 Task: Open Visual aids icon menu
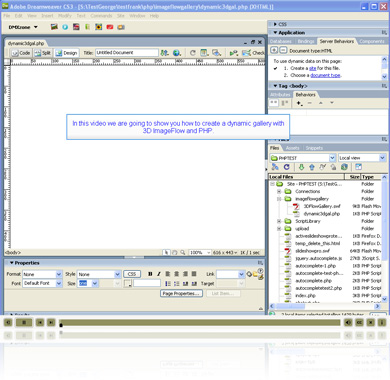click(x=217, y=53)
